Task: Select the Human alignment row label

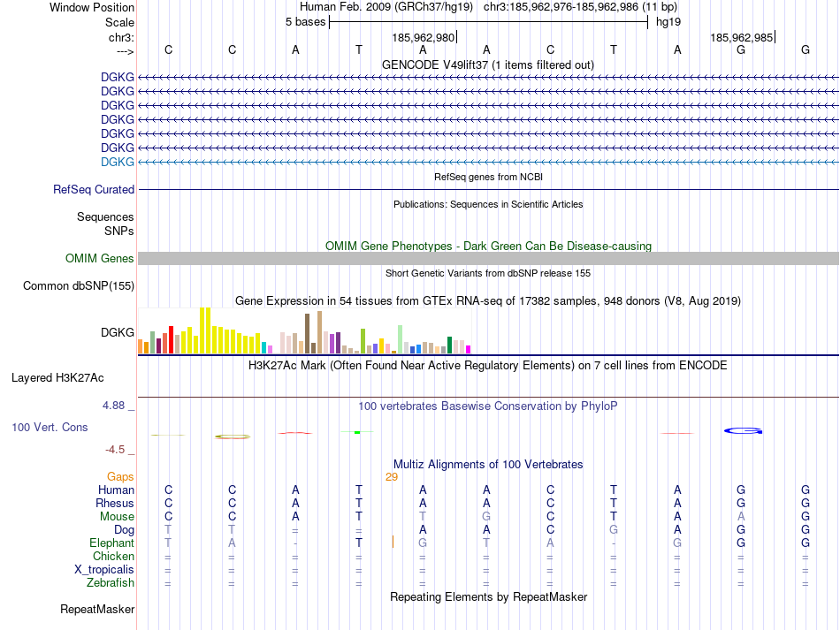Action: (x=116, y=490)
